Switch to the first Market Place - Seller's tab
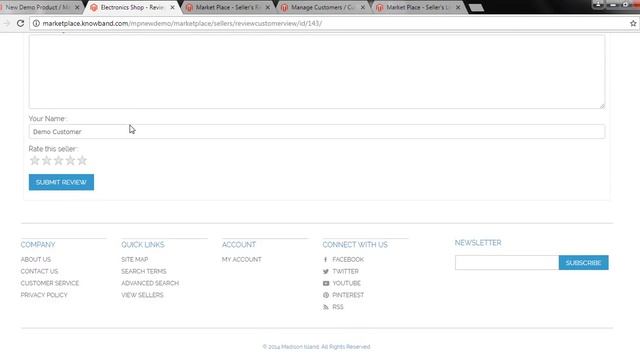 click(227, 7)
